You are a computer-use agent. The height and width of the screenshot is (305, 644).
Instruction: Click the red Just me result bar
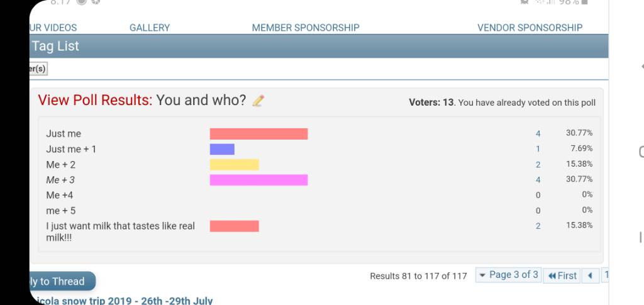tap(258, 134)
